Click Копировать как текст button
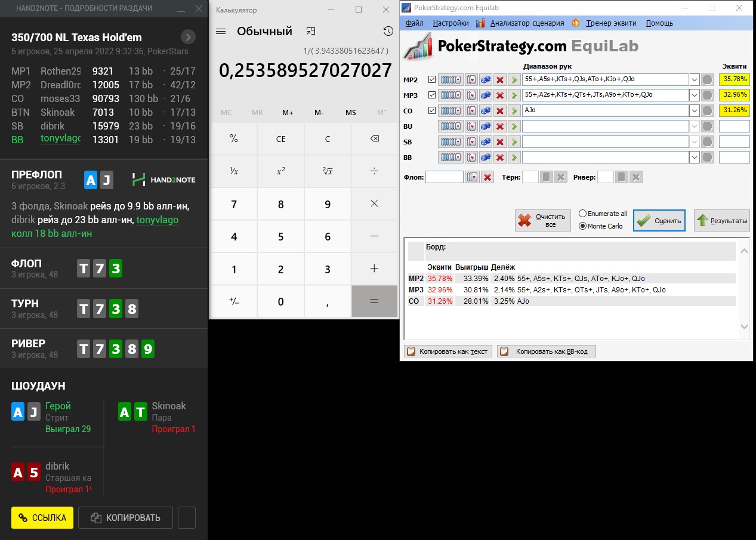The height and width of the screenshot is (540, 756). point(448,351)
